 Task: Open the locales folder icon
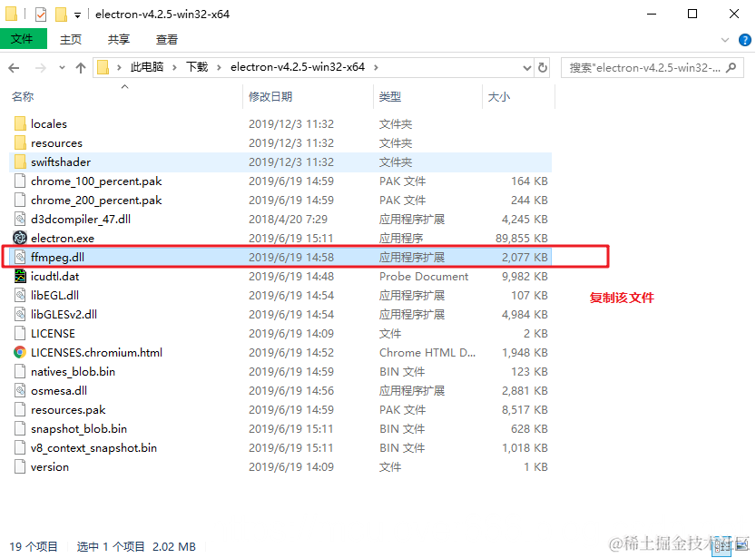point(20,123)
